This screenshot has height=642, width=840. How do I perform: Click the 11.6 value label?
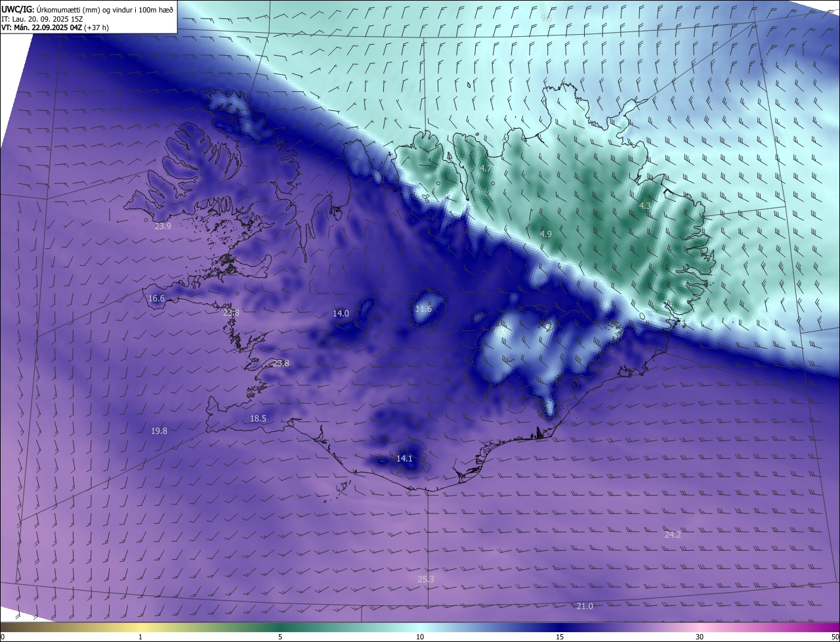[424, 309]
